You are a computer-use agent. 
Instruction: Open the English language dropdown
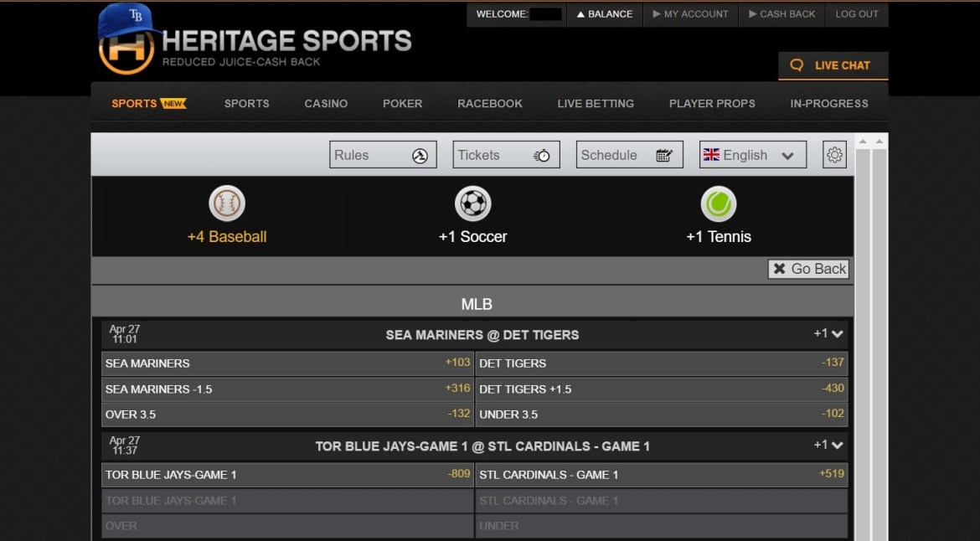(752, 155)
